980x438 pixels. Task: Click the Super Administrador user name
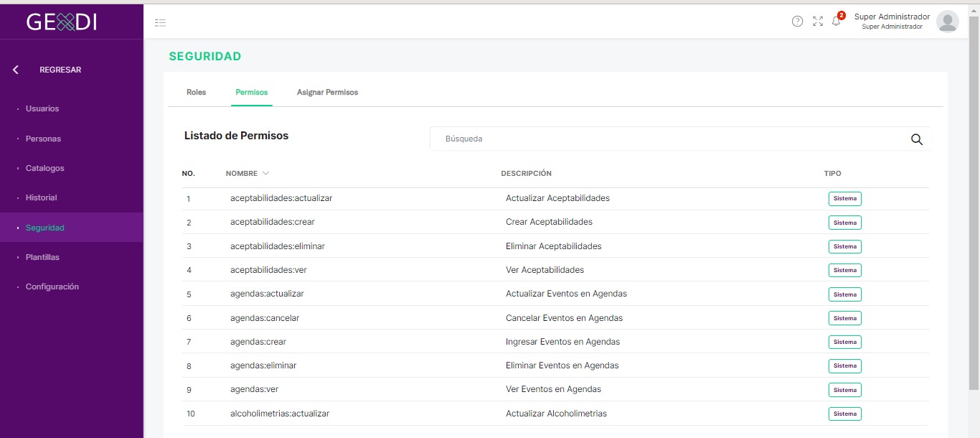pyautogui.click(x=892, y=17)
